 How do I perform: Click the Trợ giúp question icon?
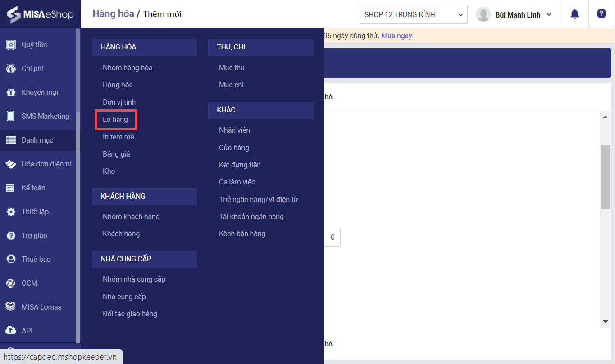click(x=10, y=236)
